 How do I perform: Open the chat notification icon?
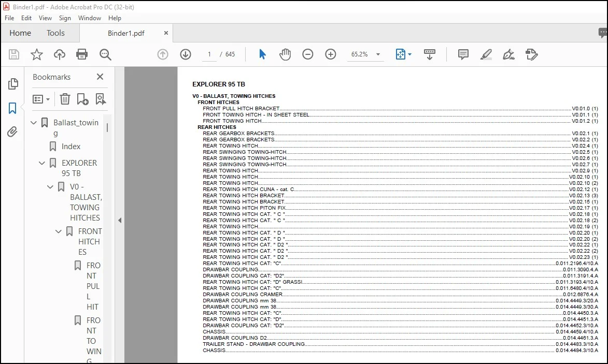click(x=603, y=33)
